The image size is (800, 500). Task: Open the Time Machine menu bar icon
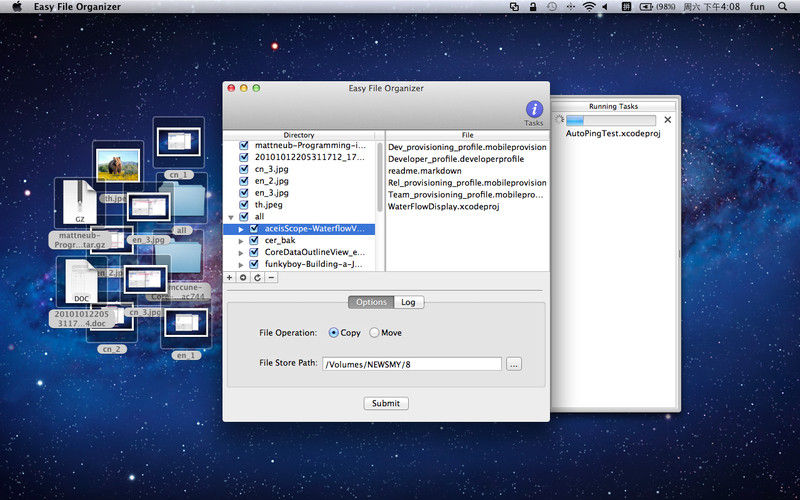click(552, 7)
